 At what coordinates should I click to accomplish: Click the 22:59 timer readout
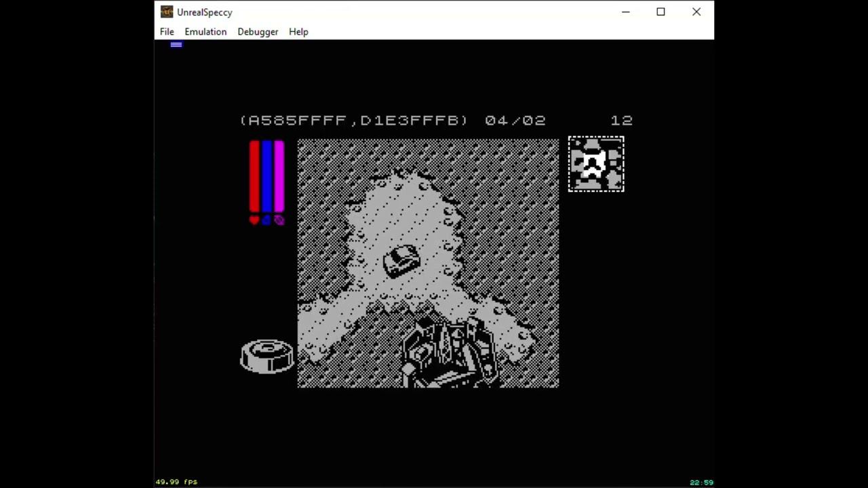click(x=701, y=483)
